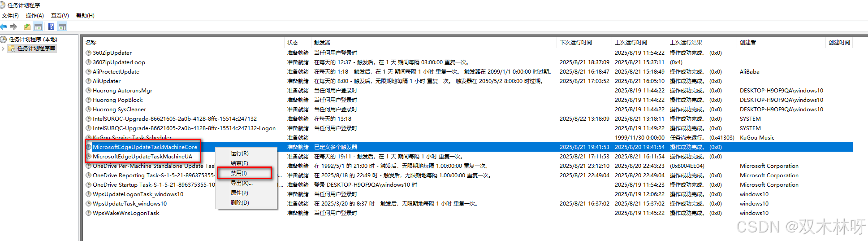This screenshot has width=868, height=241.
Task: Sort by the 上次运行时间 column header
Action: point(639,42)
